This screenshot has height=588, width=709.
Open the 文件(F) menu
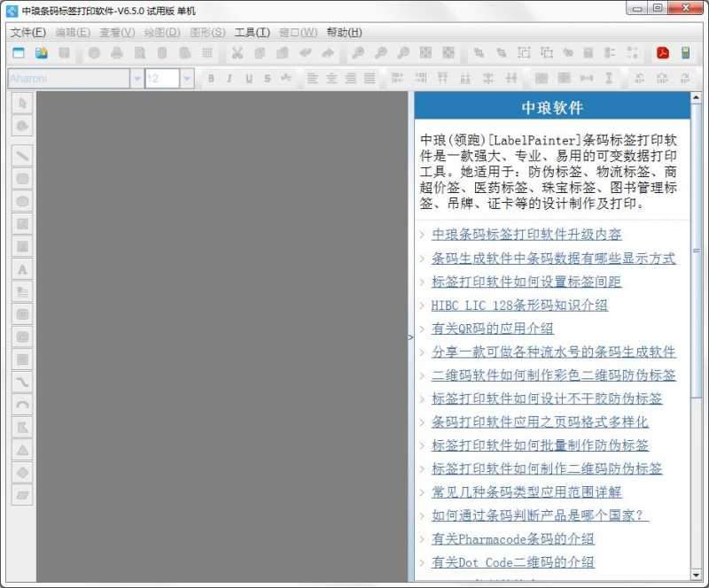coord(22,32)
